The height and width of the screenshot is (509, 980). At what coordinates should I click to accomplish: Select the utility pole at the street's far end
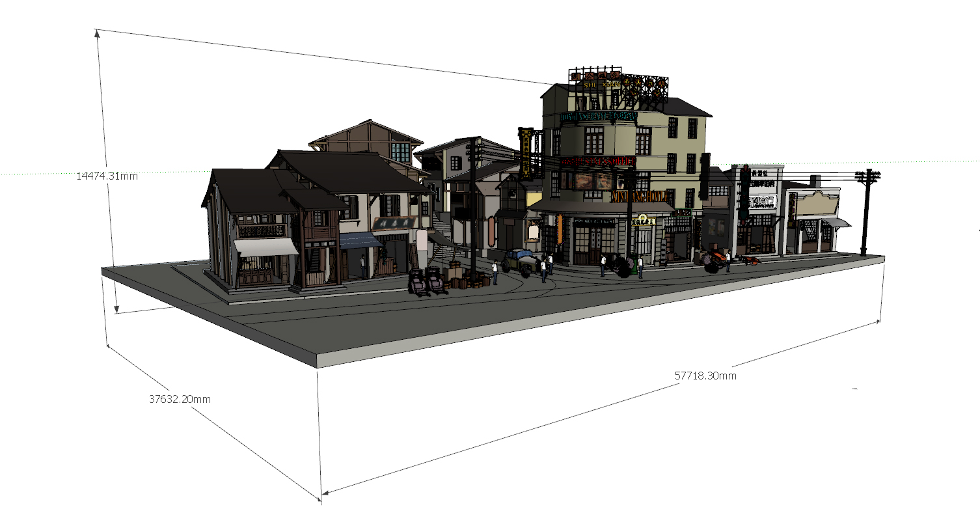pos(866,212)
